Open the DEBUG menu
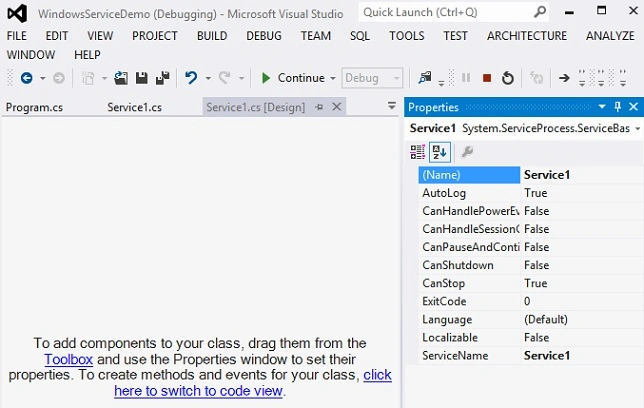 pos(264,36)
